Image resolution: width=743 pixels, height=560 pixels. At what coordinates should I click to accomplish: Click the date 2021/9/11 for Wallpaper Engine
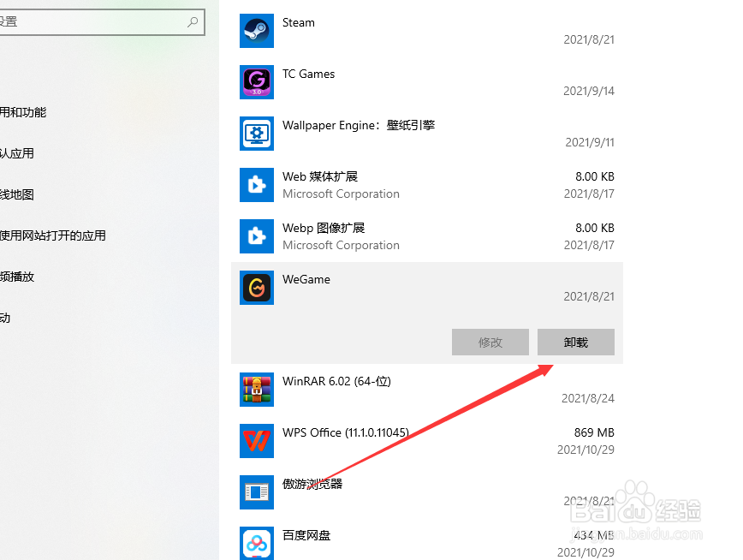590,142
